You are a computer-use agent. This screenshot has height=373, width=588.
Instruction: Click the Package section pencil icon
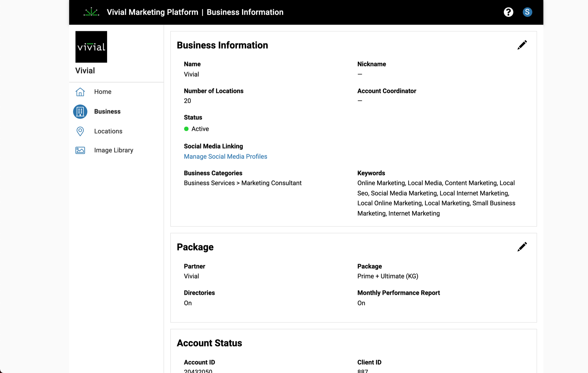[x=522, y=247]
